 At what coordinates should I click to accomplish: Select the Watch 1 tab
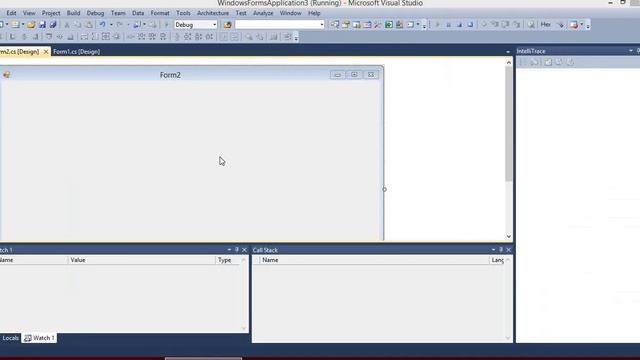[40, 338]
